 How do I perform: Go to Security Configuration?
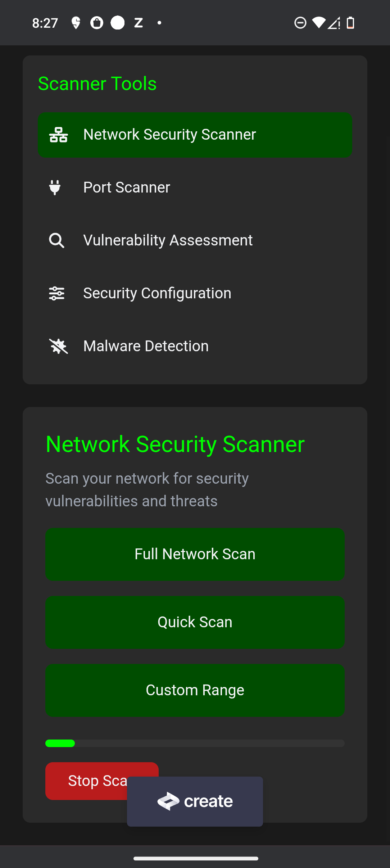(195, 293)
